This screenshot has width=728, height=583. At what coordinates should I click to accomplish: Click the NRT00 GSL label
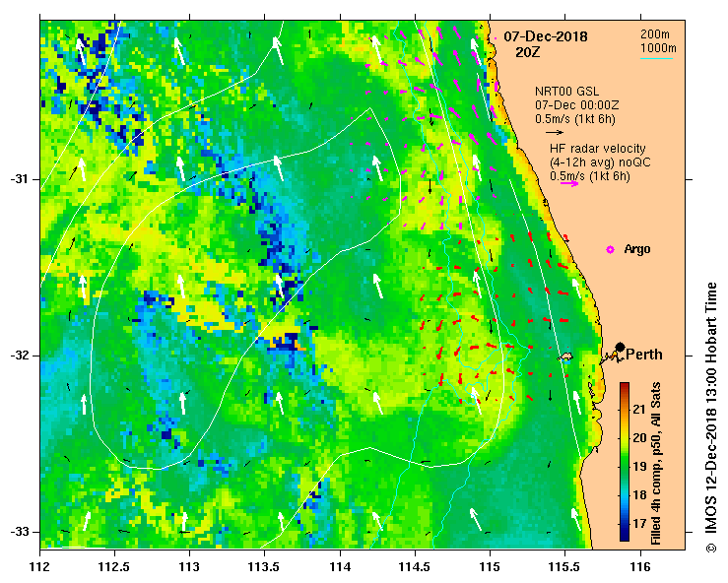pos(566,92)
